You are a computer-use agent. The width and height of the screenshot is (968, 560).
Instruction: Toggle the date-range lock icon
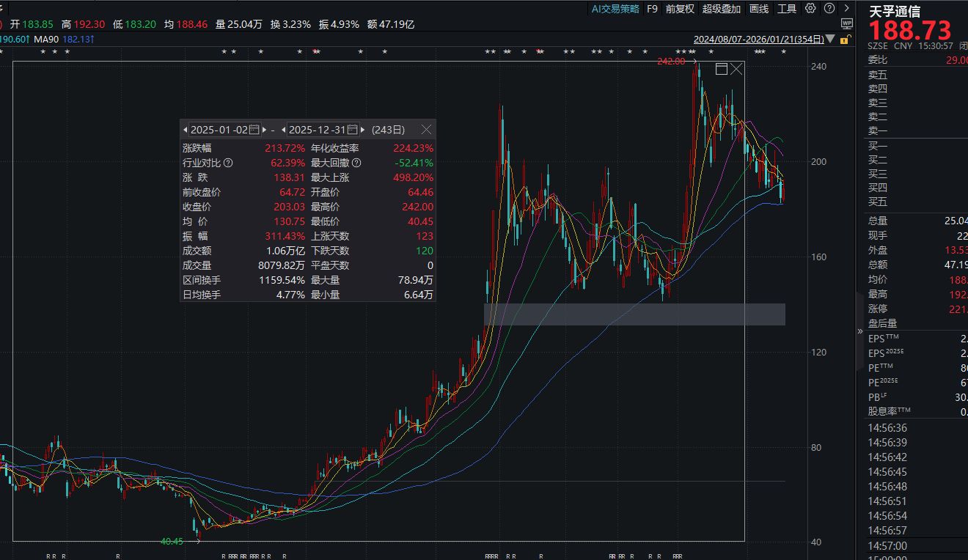pyautogui.click(x=843, y=40)
